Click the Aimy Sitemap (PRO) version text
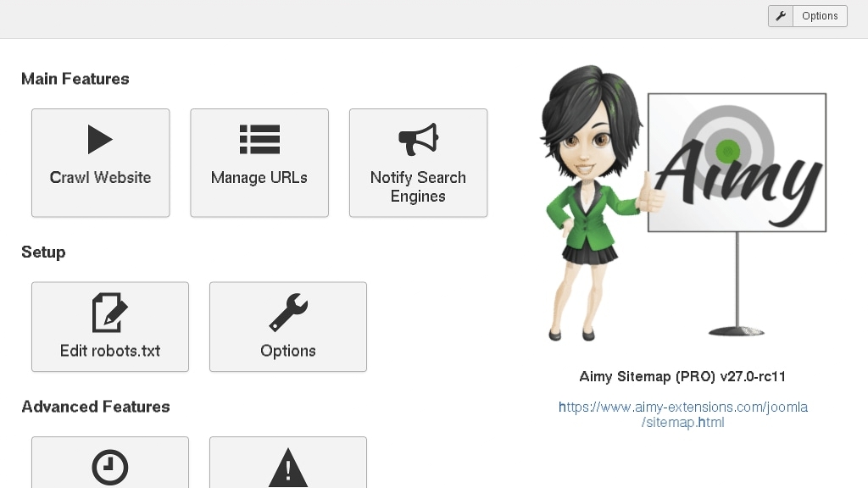Viewport: 868px width, 488px height. tap(683, 376)
